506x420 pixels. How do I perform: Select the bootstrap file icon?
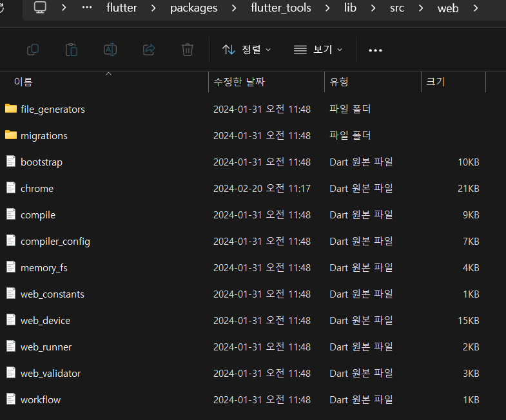(x=11, y=161)
